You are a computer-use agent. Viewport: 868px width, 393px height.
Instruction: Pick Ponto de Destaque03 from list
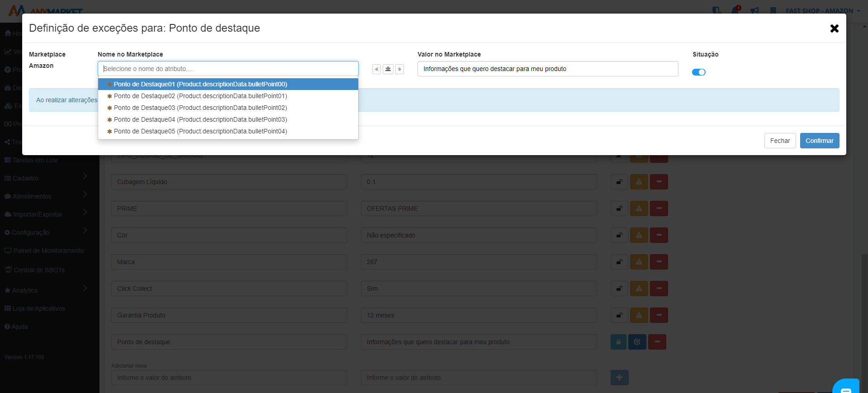pyautogui.click(x=228, y=108)
